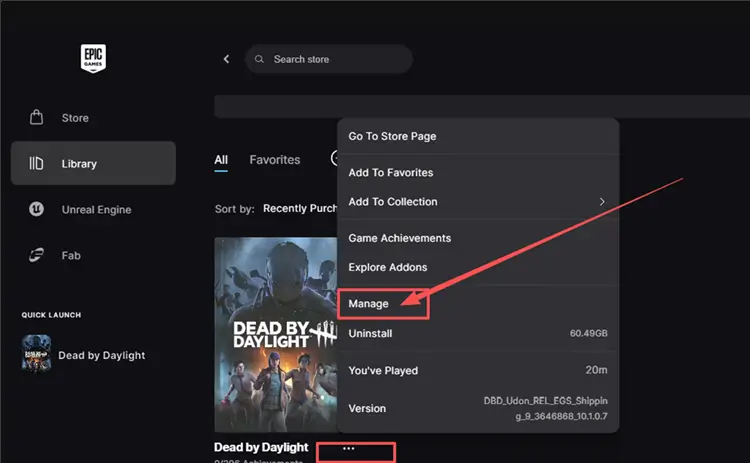Click Dead by Daylight Quick Launch thumbnail
The height and width of the screenshot is (463, 750).
36,353
